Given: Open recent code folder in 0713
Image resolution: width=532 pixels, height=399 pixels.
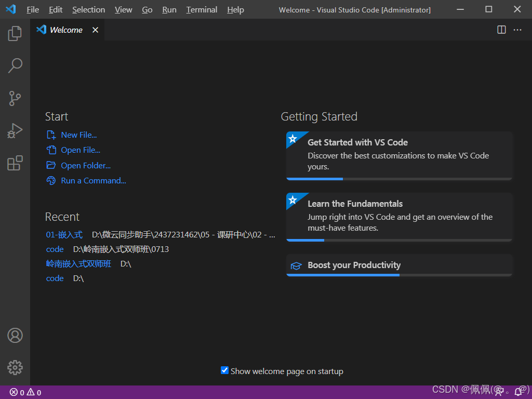Looking at the screenshot, I should tap(55, 249).
